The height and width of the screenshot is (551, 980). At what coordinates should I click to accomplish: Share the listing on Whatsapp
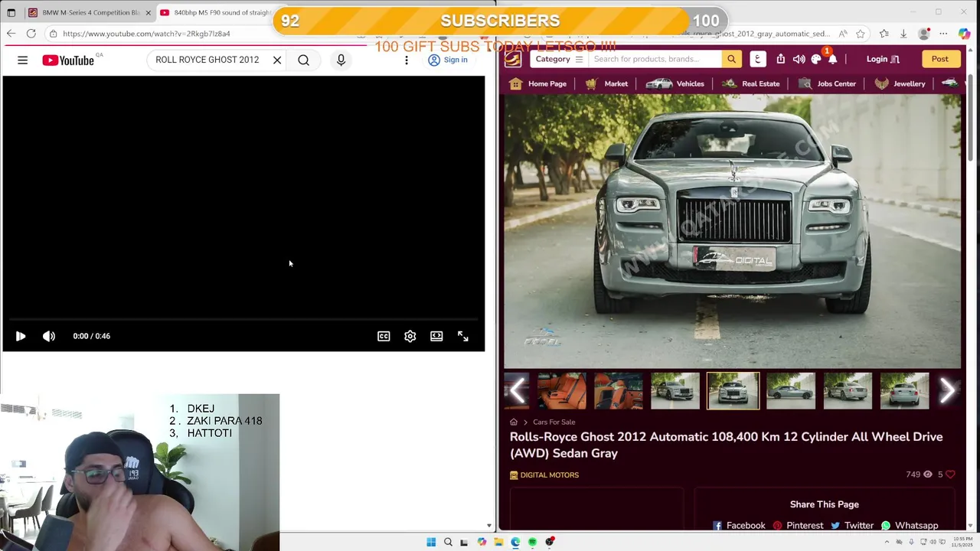coord(910,526)
